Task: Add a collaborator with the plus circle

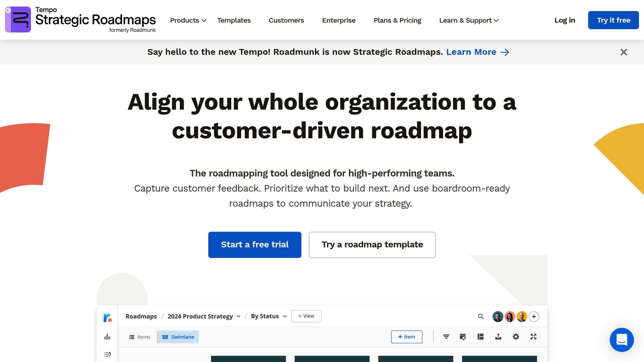Action: 534,316
